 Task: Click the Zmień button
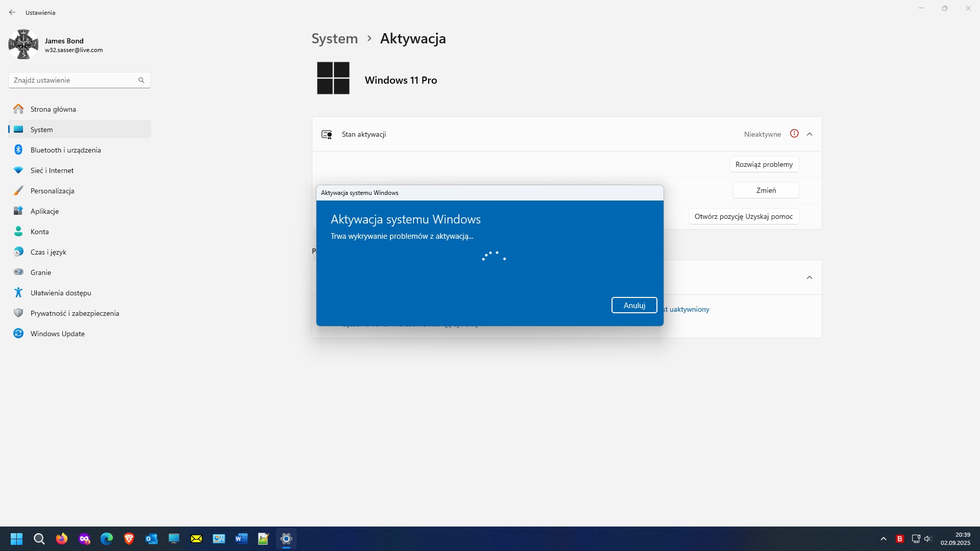tap(766, 190)
